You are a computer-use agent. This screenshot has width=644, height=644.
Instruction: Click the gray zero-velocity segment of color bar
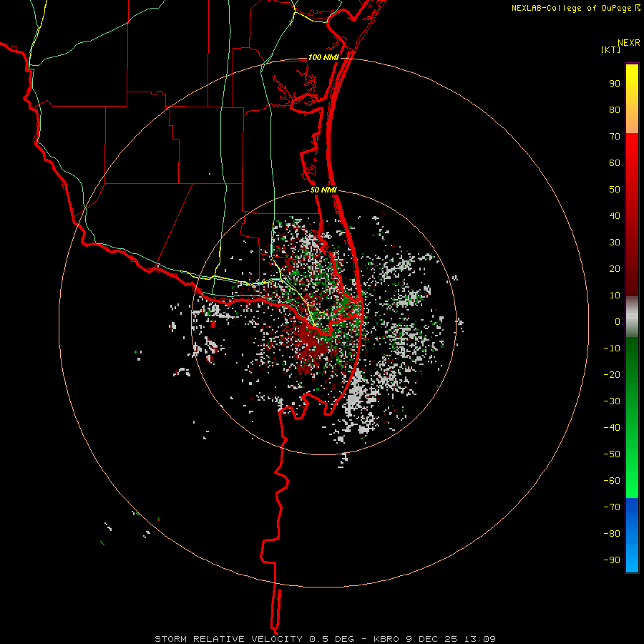tap(632, 317)
